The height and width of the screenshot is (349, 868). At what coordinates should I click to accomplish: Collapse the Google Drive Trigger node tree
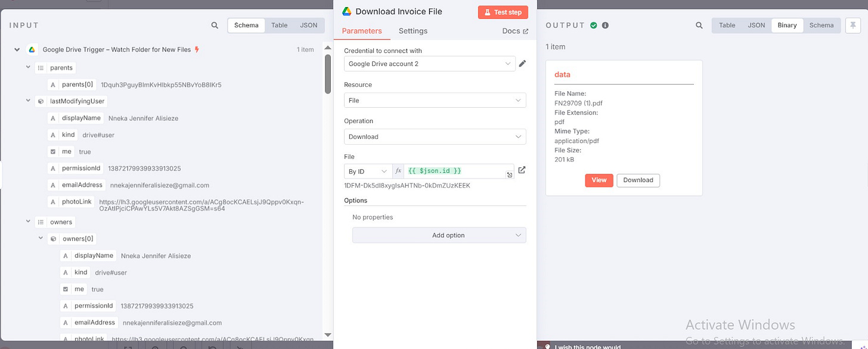pyautogui.click(x=17, y=49)
